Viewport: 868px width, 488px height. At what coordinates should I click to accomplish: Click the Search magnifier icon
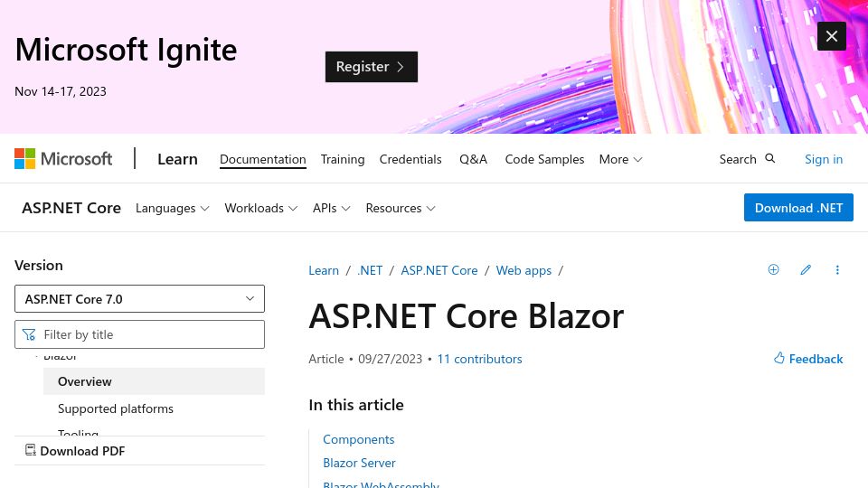pyautogui.click(x=770, y=159)
